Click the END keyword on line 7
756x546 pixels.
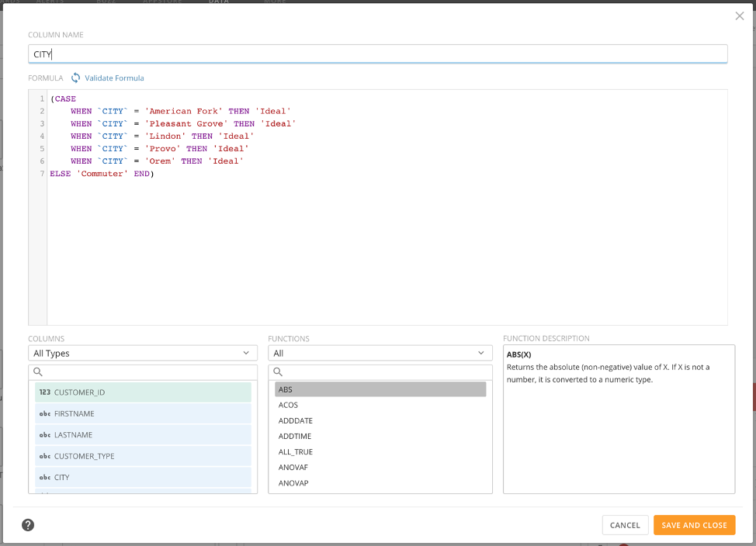[142, 174]
